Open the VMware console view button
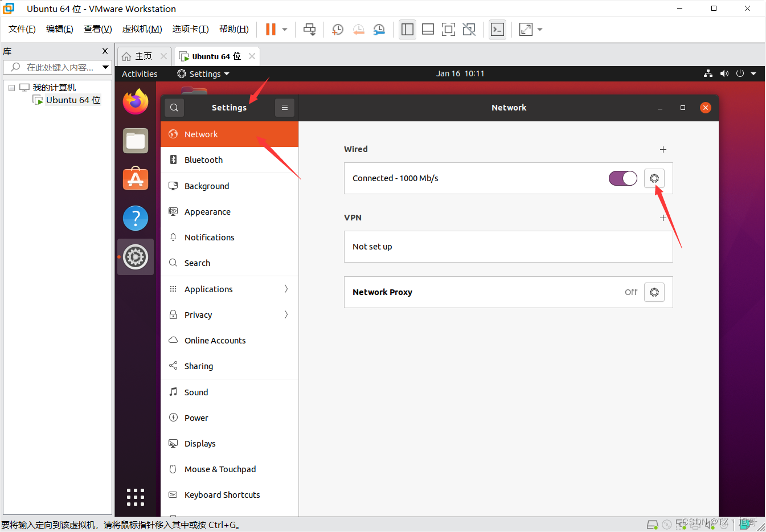This screenshot has width=766, height=532. coord(497,30)
